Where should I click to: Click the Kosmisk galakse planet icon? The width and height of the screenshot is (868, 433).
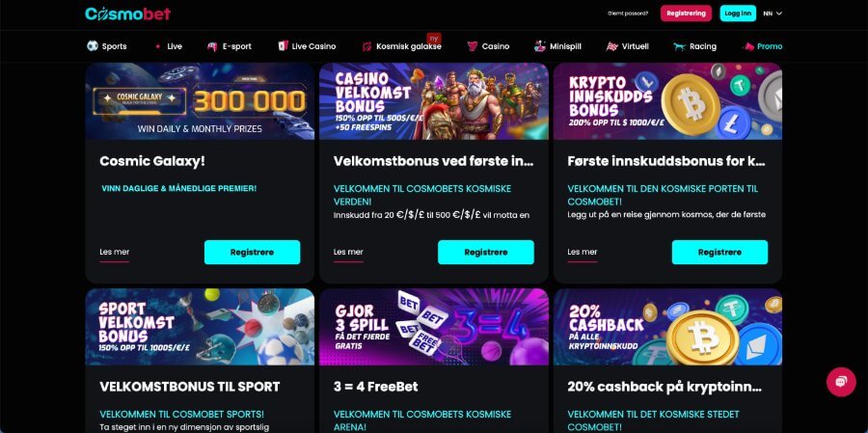coord(366,46)
